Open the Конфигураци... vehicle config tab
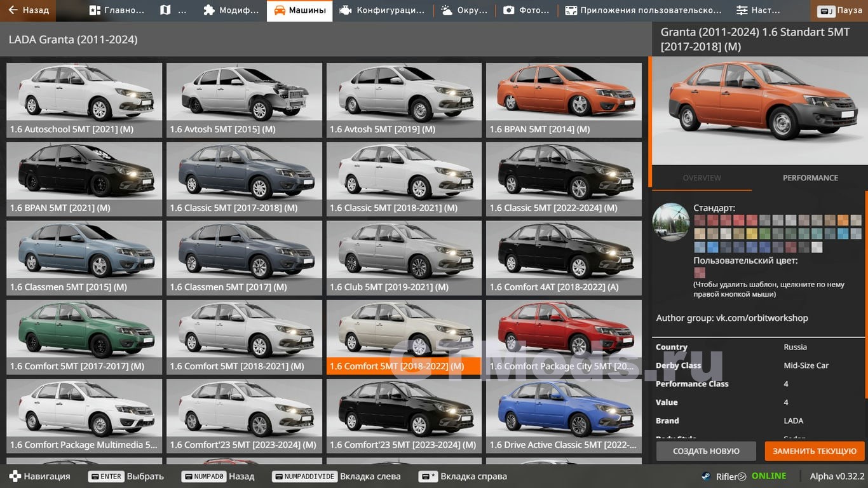Image resolution: width=868 pixels, height=488 pixels. point(382,10)
